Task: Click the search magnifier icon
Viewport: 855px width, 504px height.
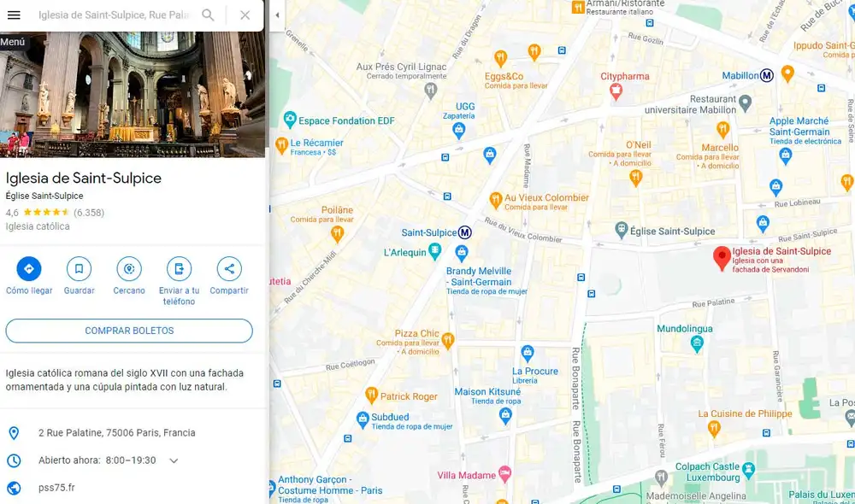Action: point(207,15)
